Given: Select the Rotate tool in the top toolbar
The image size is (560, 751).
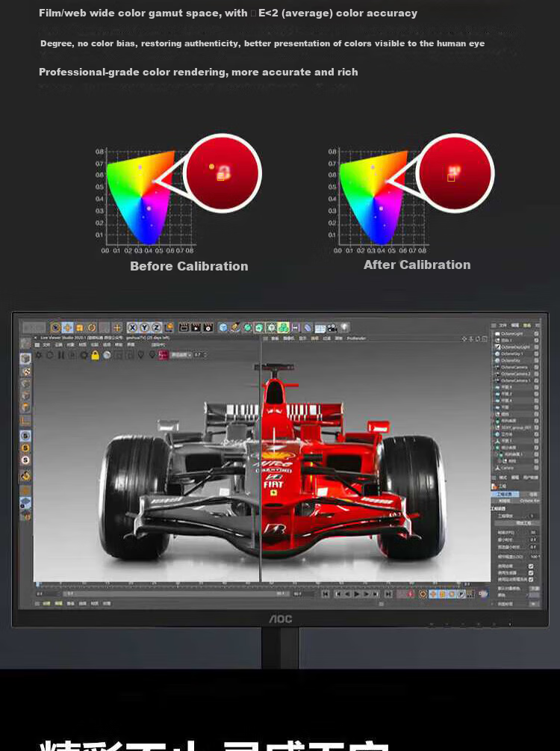Looking at the screenshot, I should (91, 327).
